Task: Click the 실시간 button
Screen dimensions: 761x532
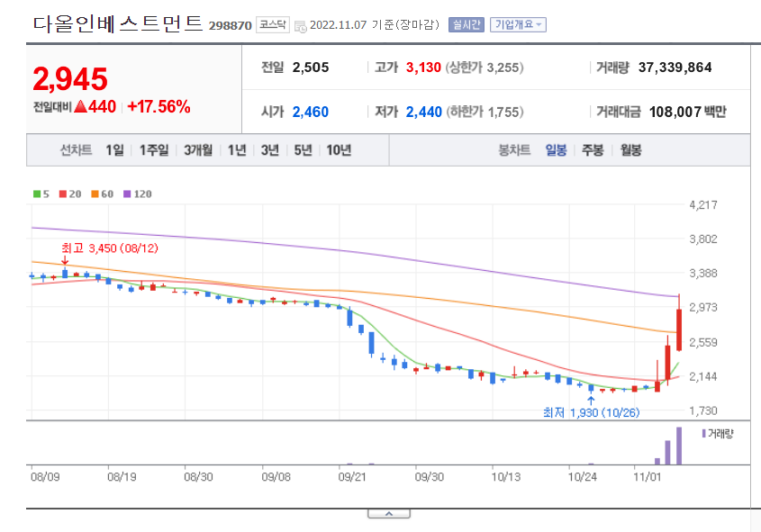Action: [x=466, y=24]
